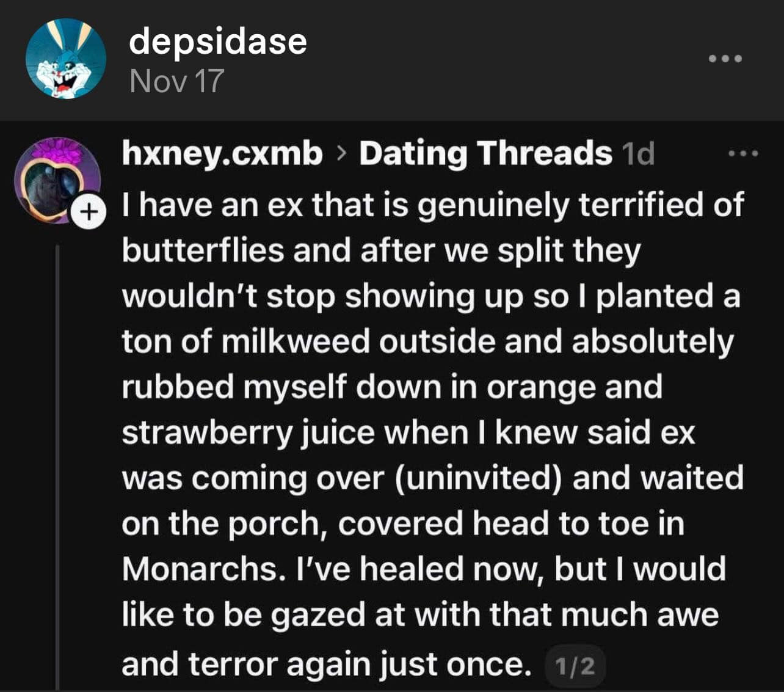Click the chevron before Dating Threads
The width and height of the screenshot is (784, 692).
click(x=340, y=155)
